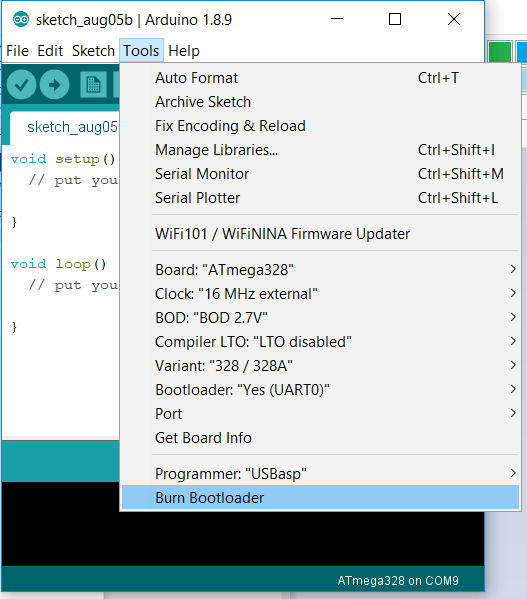Open the Sketch menu
Viewport: 527px width, 599px height.
(x=93, y=51)
